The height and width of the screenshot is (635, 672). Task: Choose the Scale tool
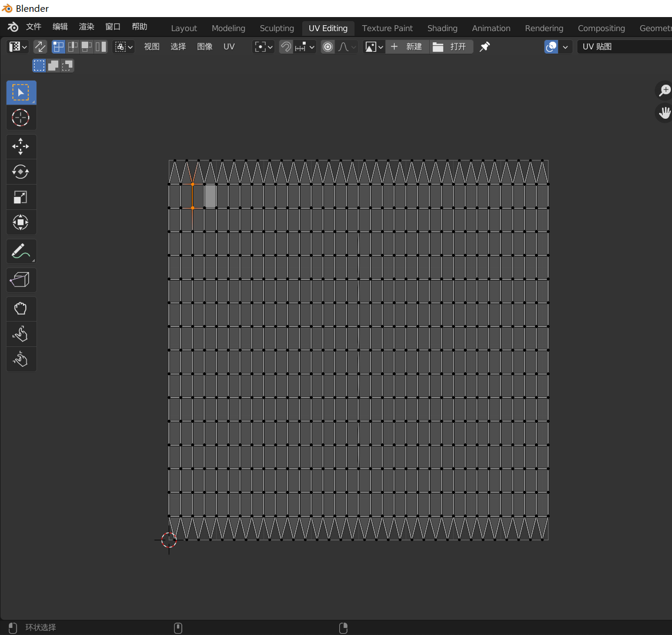(x=21, y=197)
